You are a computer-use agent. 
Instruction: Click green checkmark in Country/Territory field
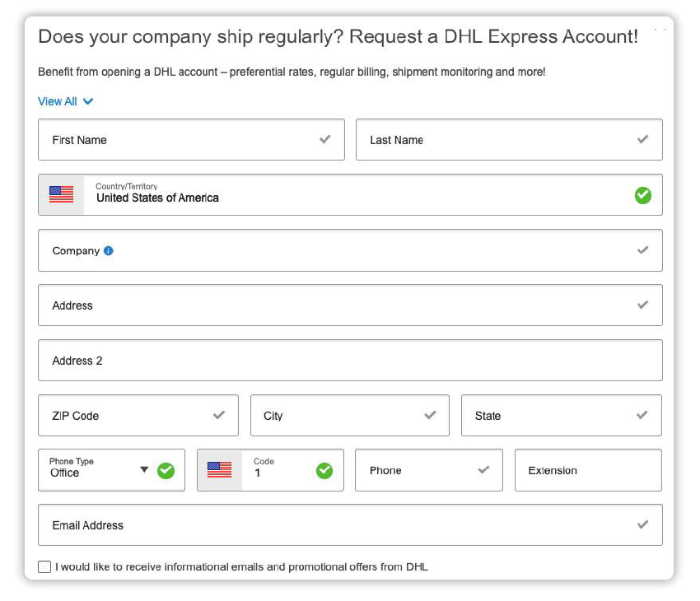642,195
